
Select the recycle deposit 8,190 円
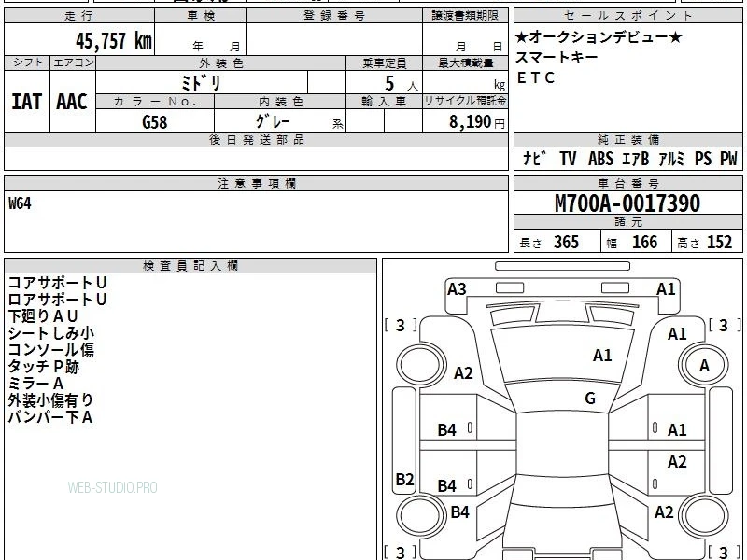coord(477,122)
